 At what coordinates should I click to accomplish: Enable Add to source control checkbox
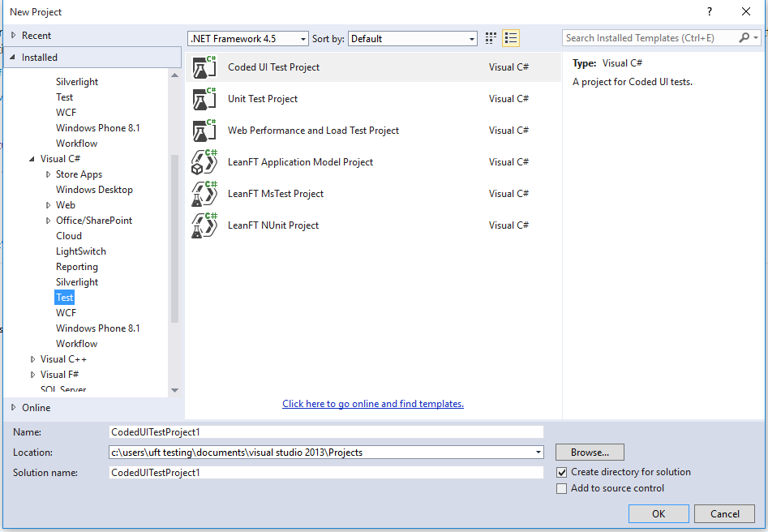tap(562, 488)
